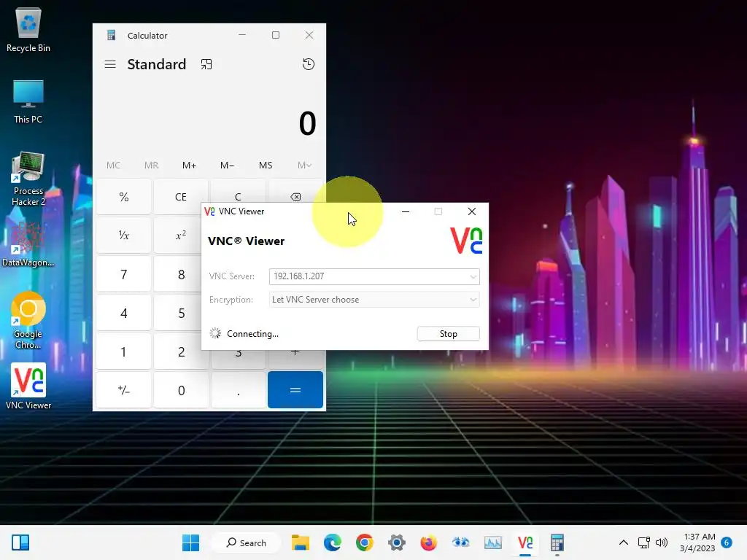Click the percent key in Calculator
The height and width of the screenshot is (560, 747).
coord(124,197)
